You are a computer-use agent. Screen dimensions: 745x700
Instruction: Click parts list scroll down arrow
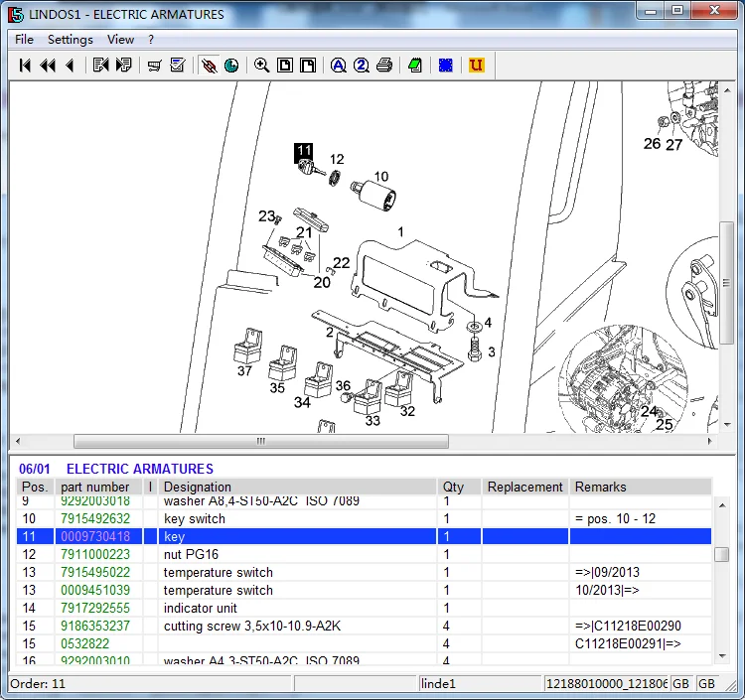tap(722, 656)
